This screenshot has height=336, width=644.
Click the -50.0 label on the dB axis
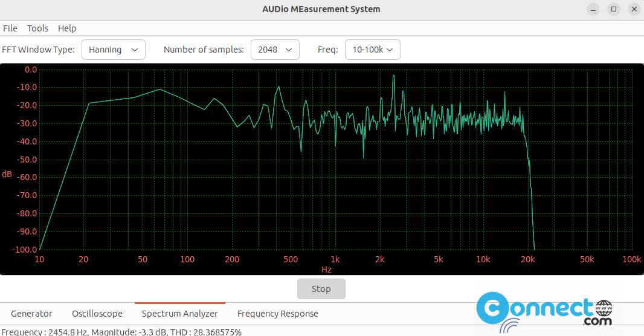point(27,160)
